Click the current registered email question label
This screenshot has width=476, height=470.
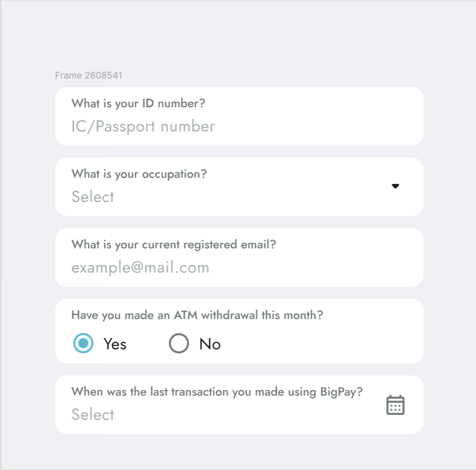click(174, 244)
